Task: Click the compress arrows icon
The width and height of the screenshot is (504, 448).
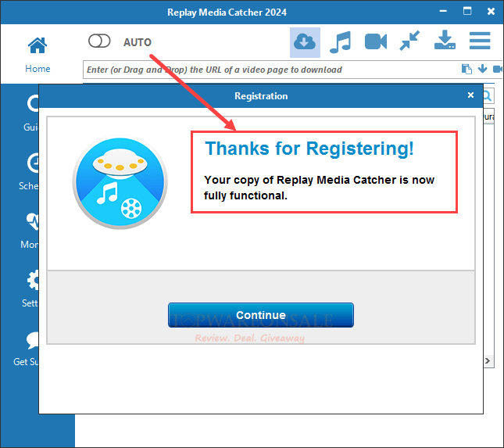Action: coord(409,41)
